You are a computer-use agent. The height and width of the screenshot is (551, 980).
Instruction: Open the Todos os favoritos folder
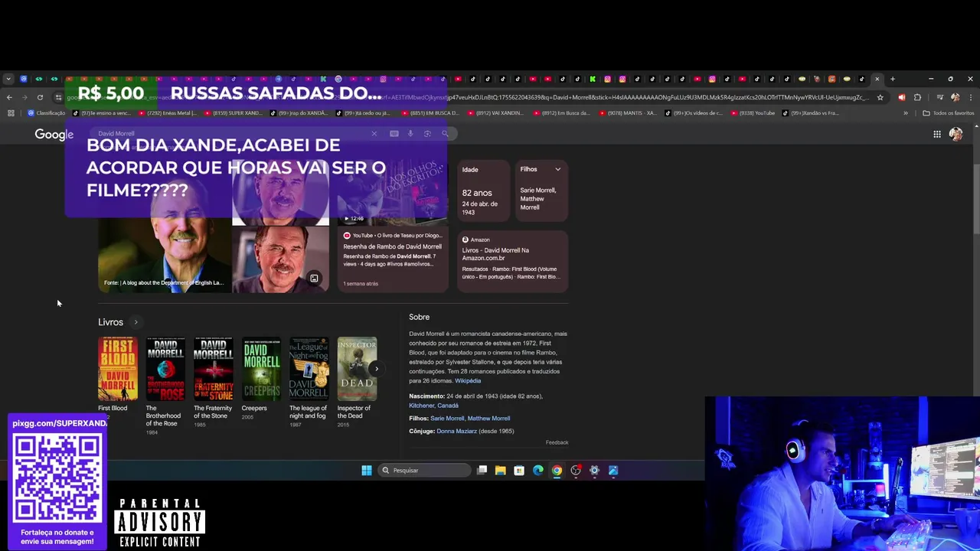948,113
